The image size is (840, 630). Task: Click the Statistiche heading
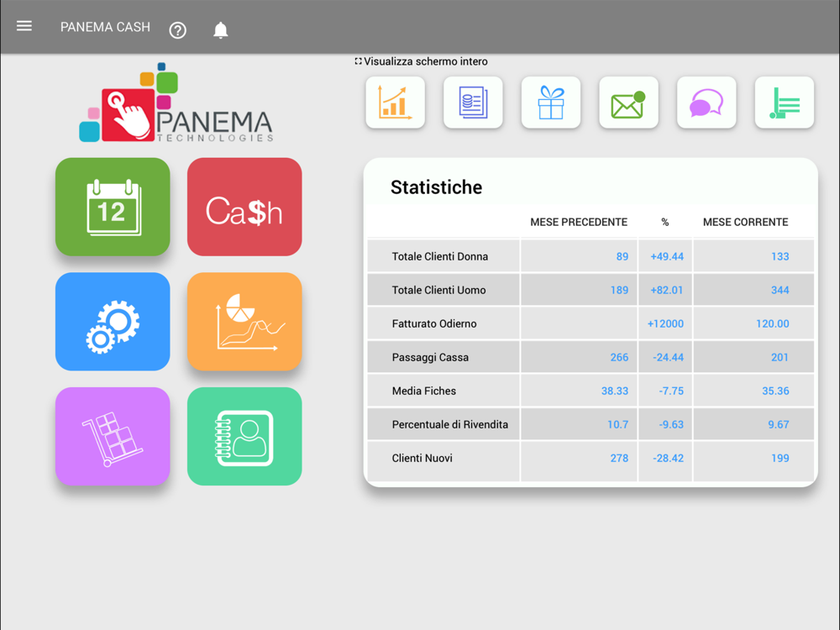[x=436, y=187]
